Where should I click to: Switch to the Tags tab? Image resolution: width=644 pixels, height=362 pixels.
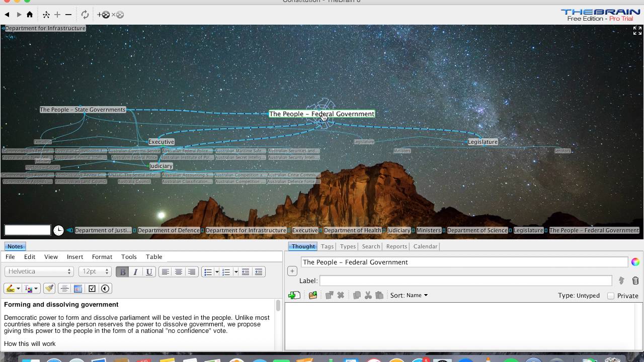[327, 246]
